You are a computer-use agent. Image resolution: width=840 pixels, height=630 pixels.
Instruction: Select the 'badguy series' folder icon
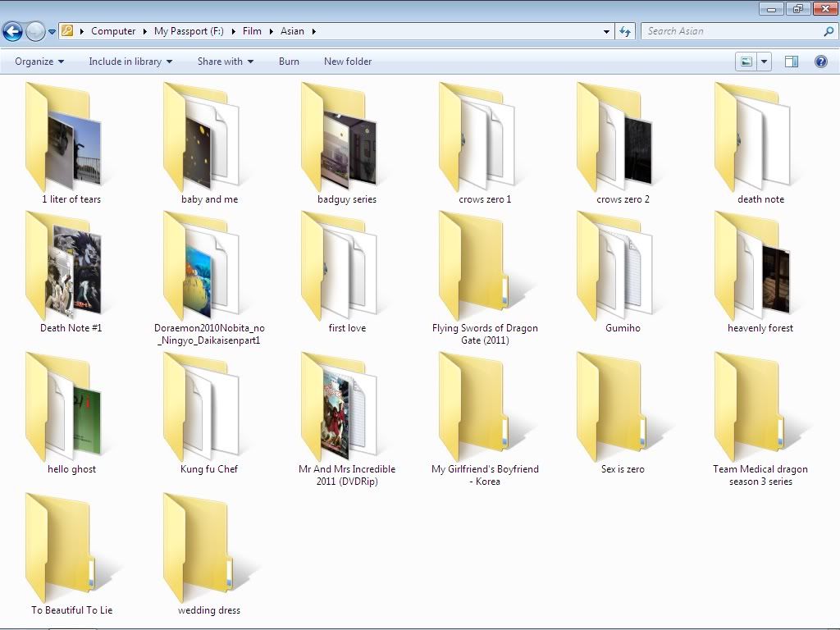[340, 137]
